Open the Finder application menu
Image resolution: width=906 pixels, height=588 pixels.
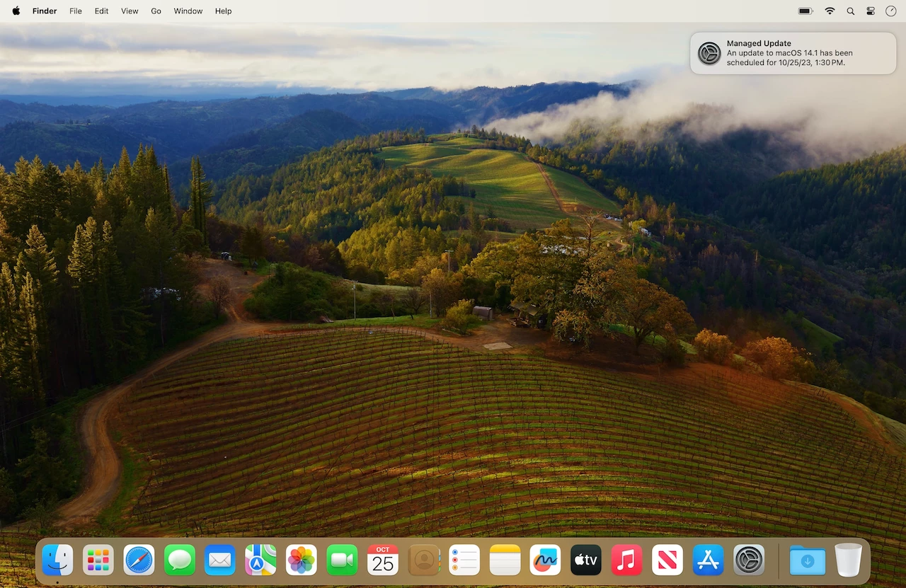(x=45, y=11)
